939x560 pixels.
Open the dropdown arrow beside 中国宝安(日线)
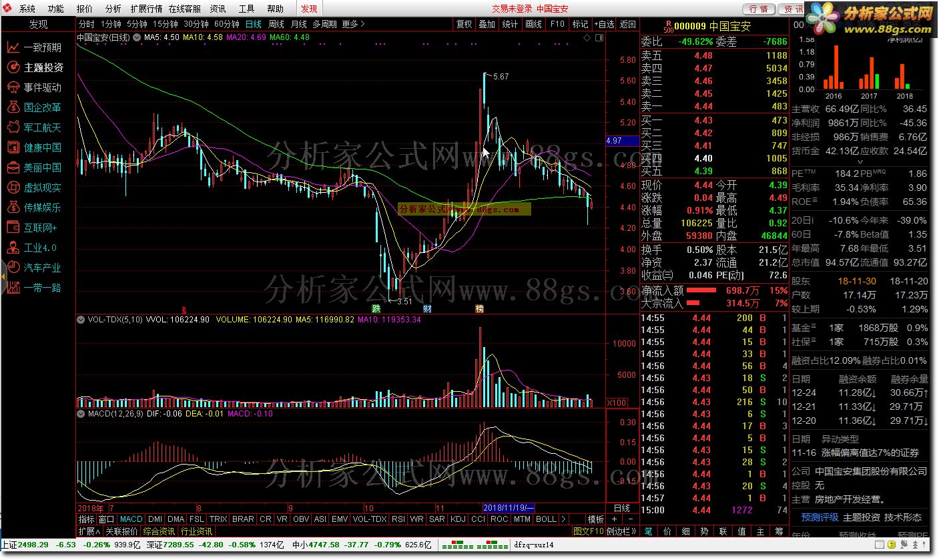pos(138,38)
